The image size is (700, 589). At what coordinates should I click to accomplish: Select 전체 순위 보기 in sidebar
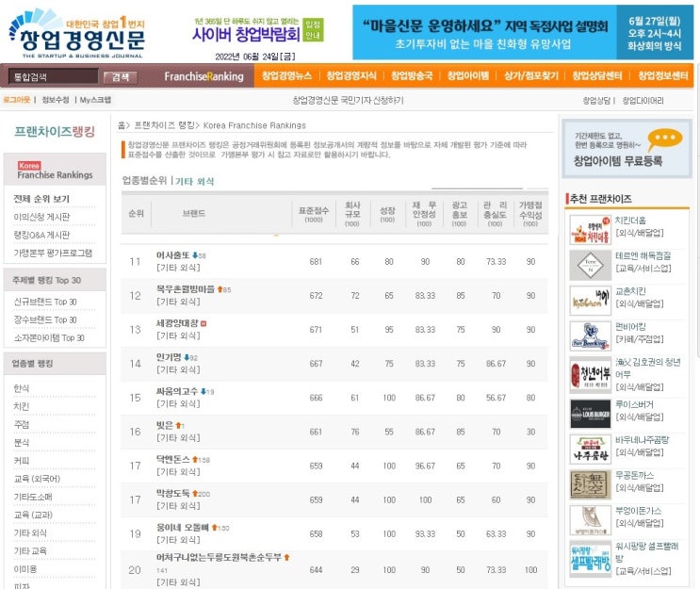pyautogui.click(x=41, y=199)
